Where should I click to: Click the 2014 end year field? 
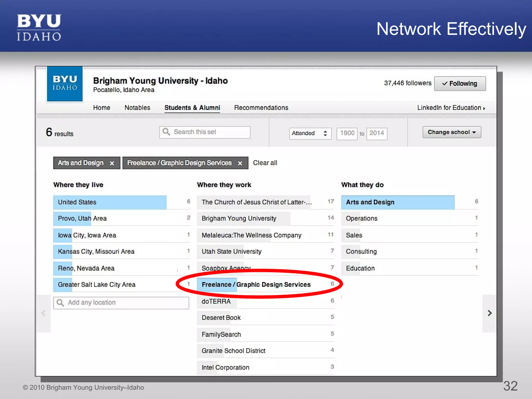point(377,134)
